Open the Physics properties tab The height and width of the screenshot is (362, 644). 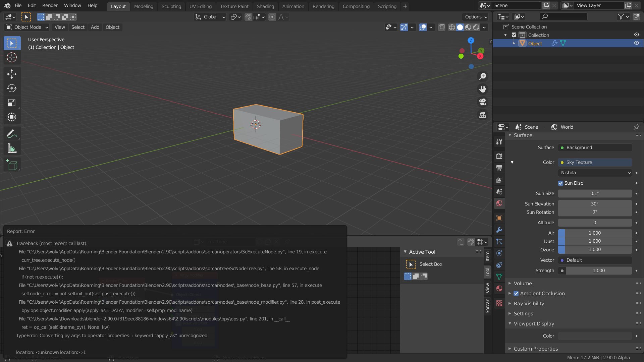click(499, 253)
